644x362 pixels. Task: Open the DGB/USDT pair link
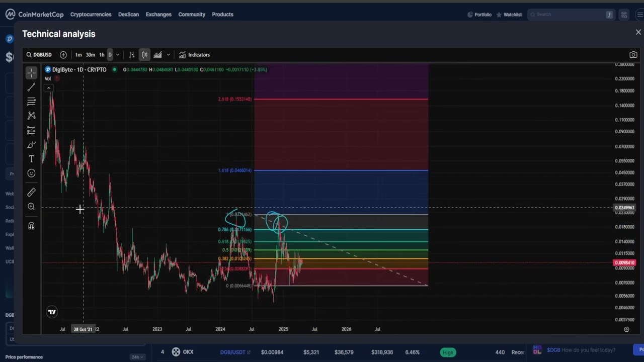(235, 352)
